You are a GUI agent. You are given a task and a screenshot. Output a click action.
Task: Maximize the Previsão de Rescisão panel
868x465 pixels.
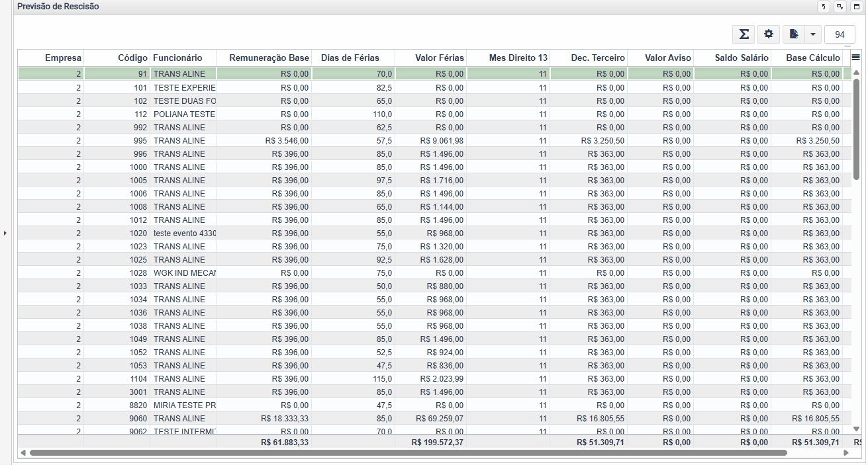[855, 7]
